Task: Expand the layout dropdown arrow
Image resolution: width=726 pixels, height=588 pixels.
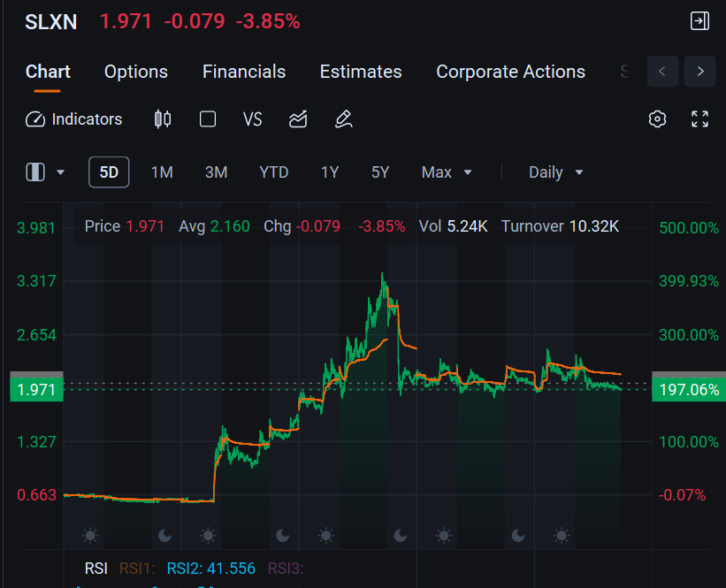Action: pos(60,172)
